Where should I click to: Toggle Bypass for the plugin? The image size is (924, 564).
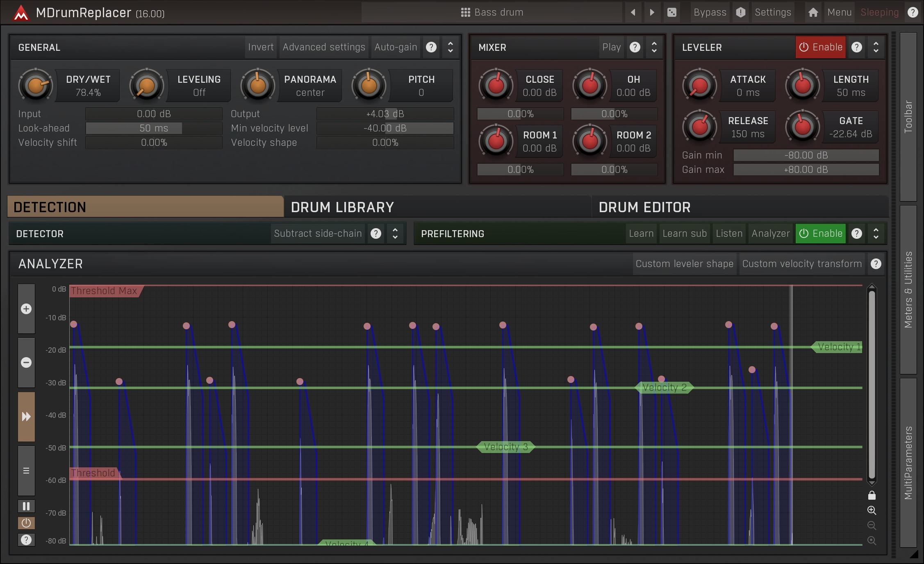click(710, 12)
